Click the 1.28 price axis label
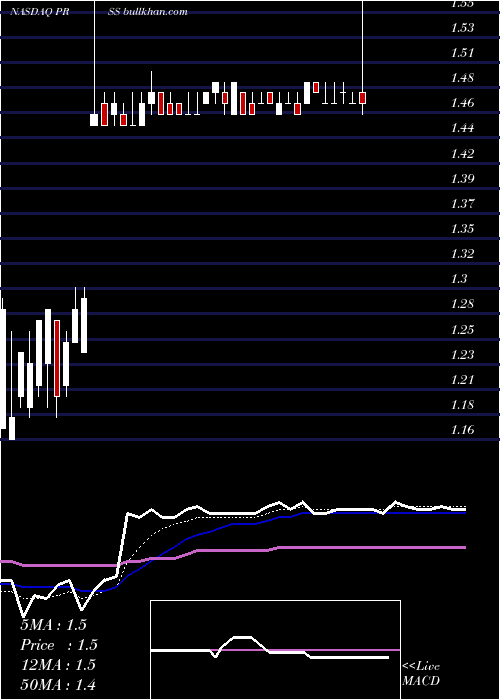 (462, 304)
